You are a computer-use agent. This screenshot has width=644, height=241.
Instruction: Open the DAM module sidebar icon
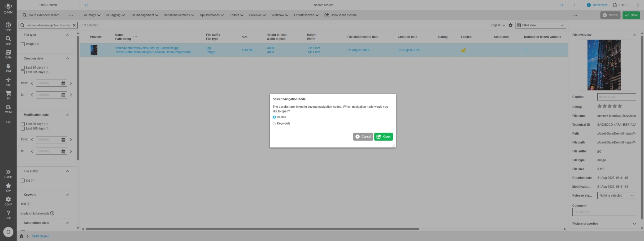coord(8,54)
